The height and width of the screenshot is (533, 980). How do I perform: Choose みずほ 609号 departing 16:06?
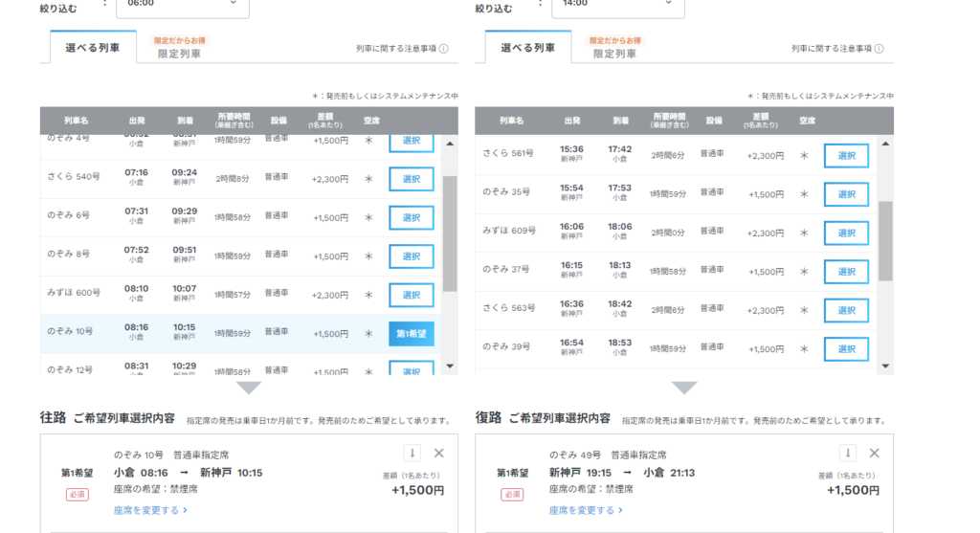(846, 233)
